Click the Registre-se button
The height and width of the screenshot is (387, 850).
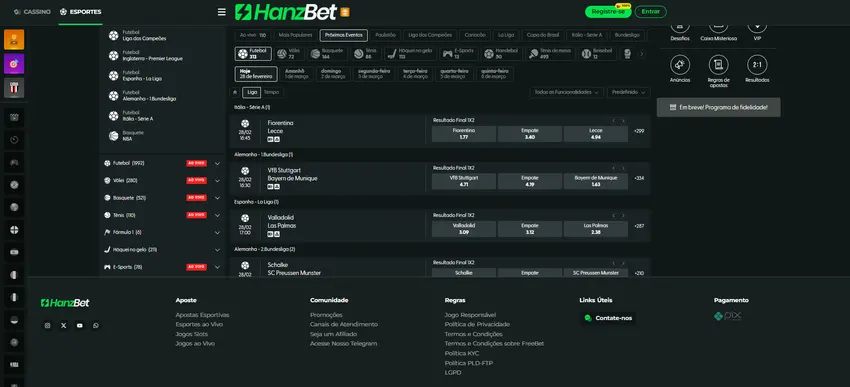(x=608, y=12)
